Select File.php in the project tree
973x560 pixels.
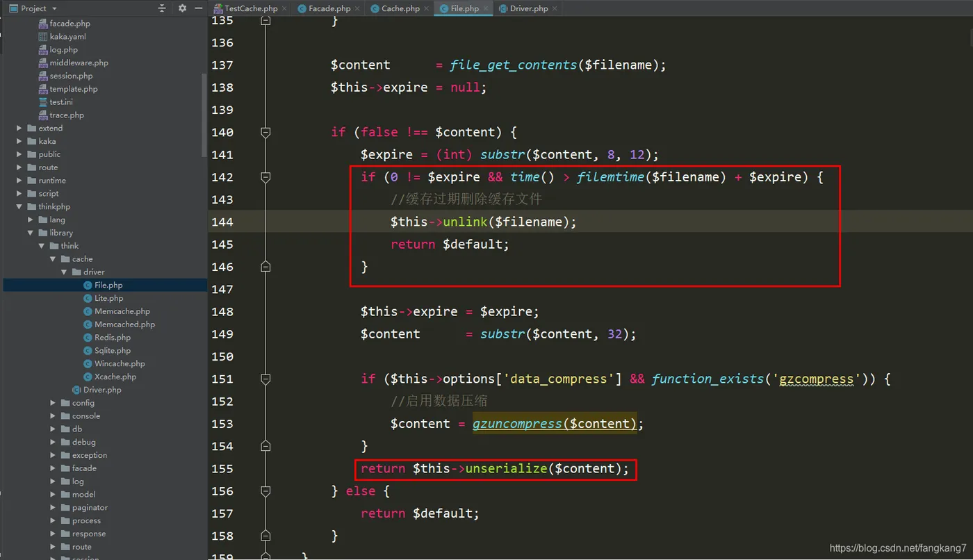click(105, 285)
